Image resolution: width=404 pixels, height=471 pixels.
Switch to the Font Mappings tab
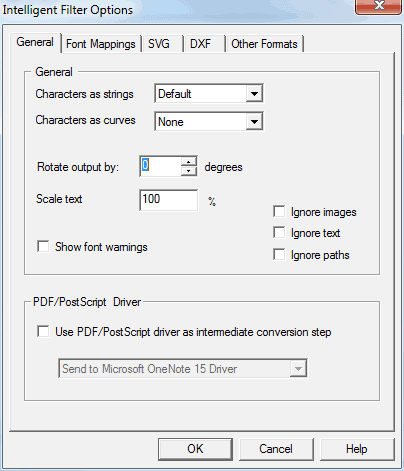101,44
